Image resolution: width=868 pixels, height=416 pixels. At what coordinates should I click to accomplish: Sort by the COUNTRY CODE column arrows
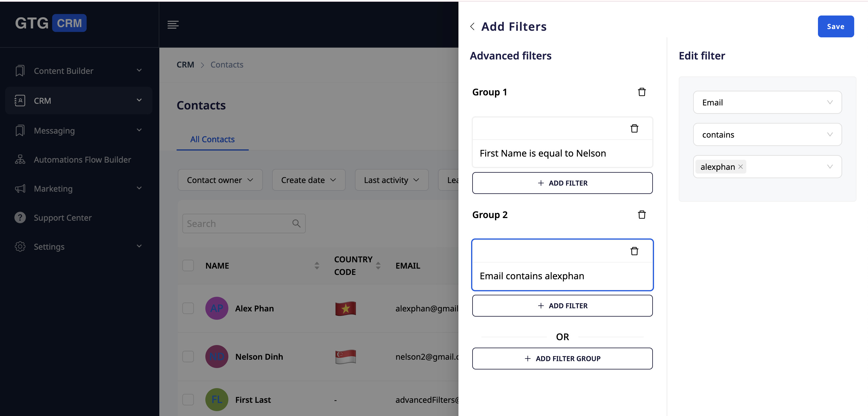[378, 265]
